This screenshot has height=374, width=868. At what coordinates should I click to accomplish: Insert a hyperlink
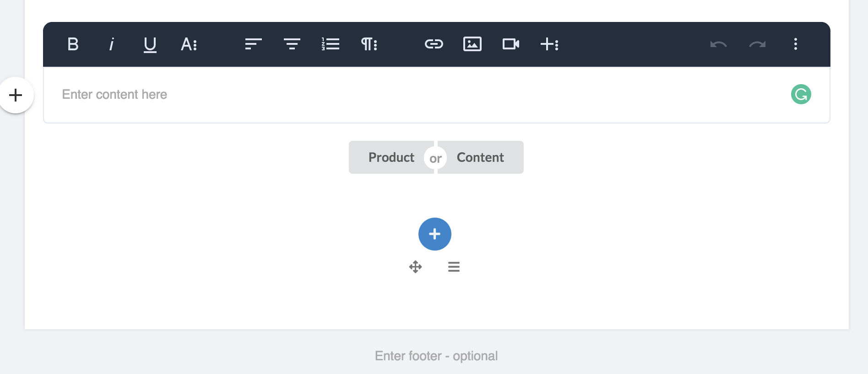click(434, 44)
